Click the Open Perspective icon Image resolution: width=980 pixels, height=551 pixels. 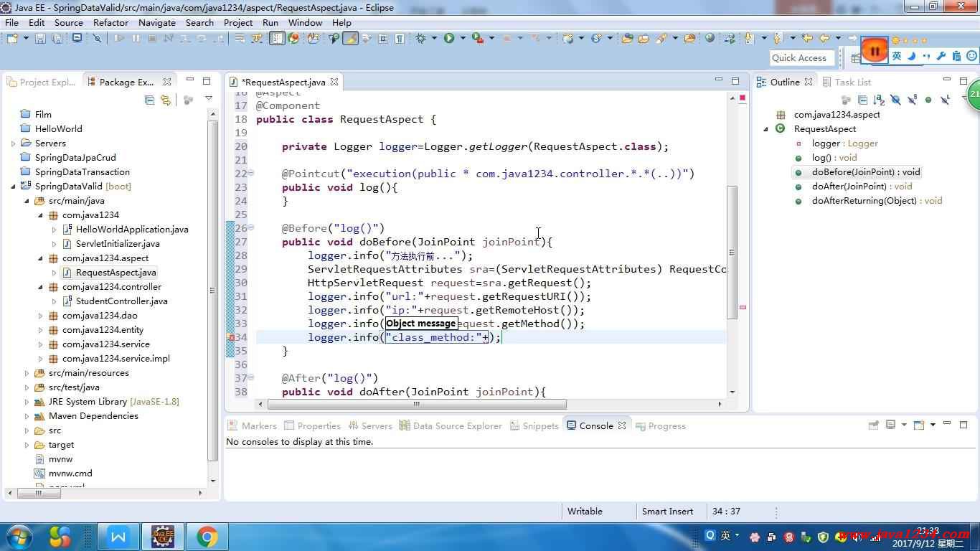coord(855,58)
